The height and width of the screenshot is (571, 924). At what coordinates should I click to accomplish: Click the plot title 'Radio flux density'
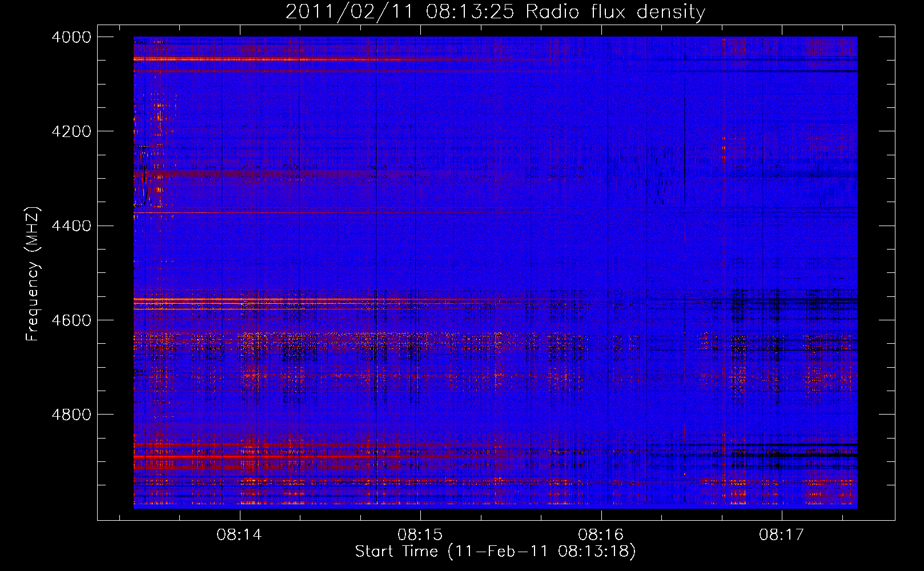[616, 12]
